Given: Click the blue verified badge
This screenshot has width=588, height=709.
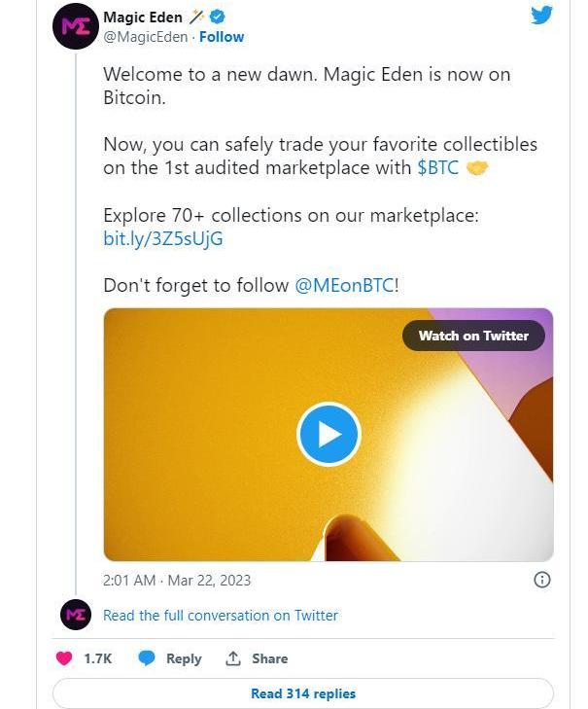Looking at the screenshot, I should [220, 17].
